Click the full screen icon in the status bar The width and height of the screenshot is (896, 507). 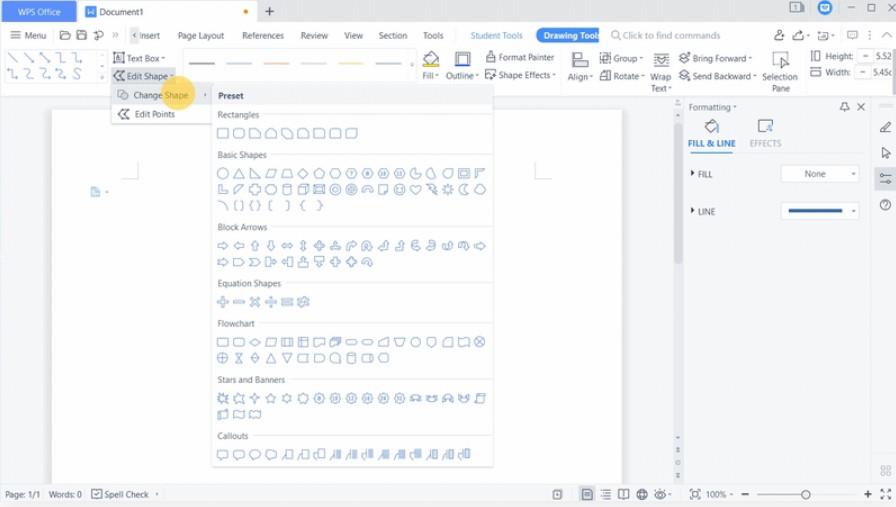click(886, 494)
